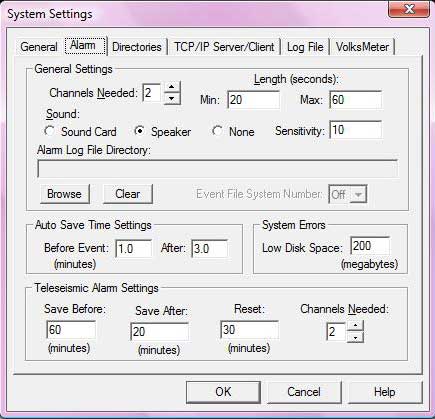Viewport: 435px width, 419px height.
Task: Edit the Low Disk Space field
Action: [370, 246]
